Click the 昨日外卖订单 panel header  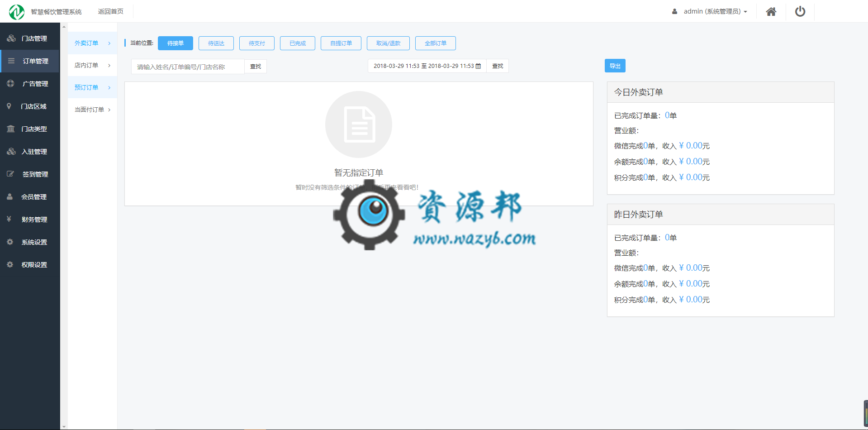click(721, 215)
